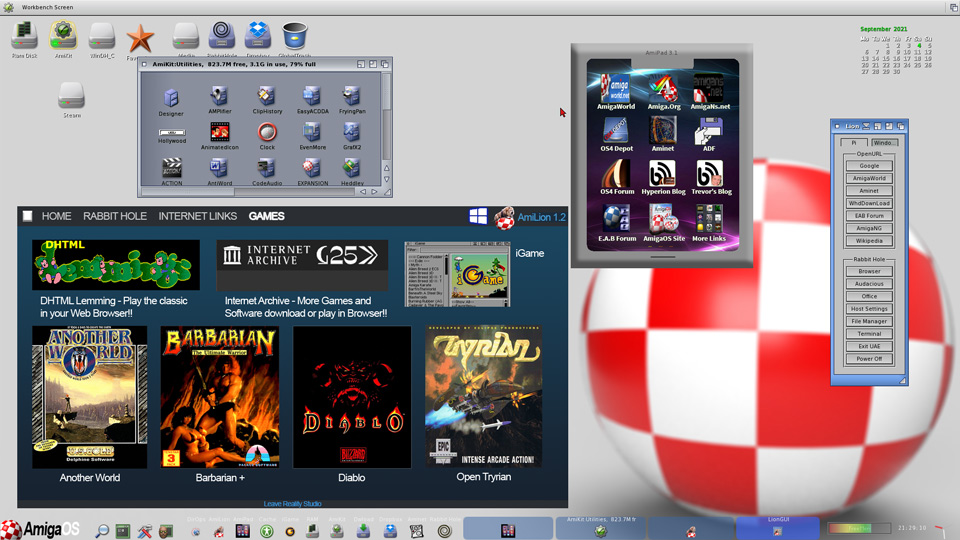Click the Power Off button
The image size is (960, 540).
click(x=869, y=359)
